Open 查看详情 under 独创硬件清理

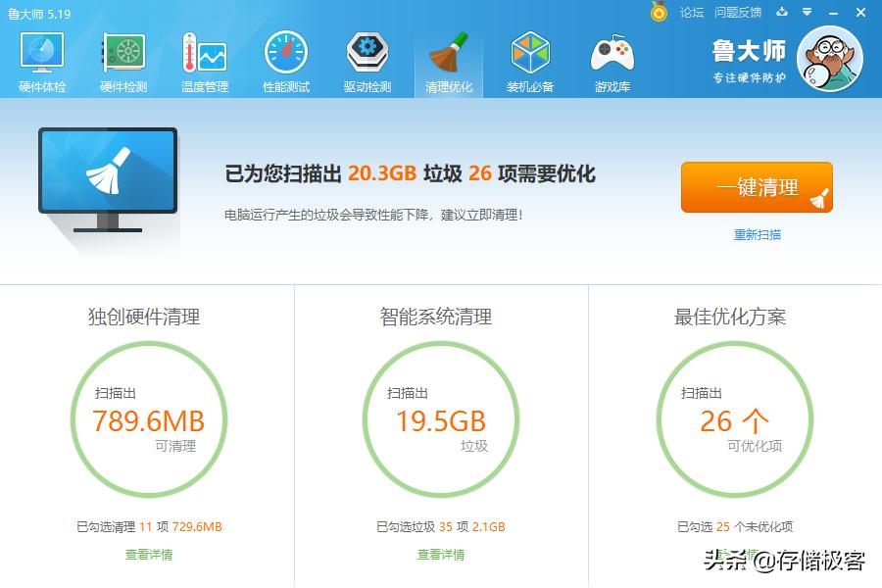pos(147,554)
